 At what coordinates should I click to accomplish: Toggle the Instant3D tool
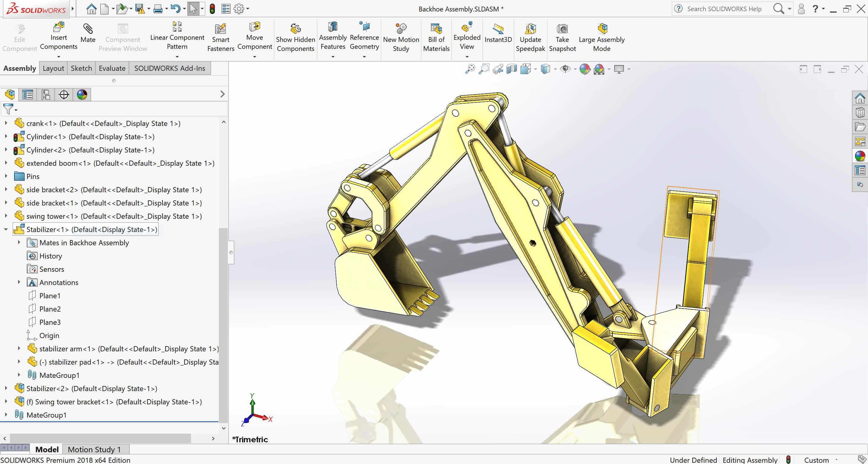(498, 34)
